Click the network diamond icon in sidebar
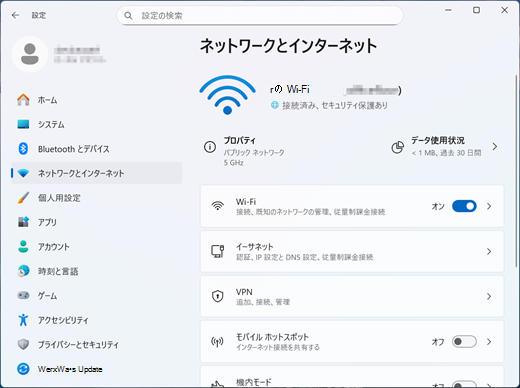The height and width of the screenshot is (388, 520). click(x=23, y=173)
